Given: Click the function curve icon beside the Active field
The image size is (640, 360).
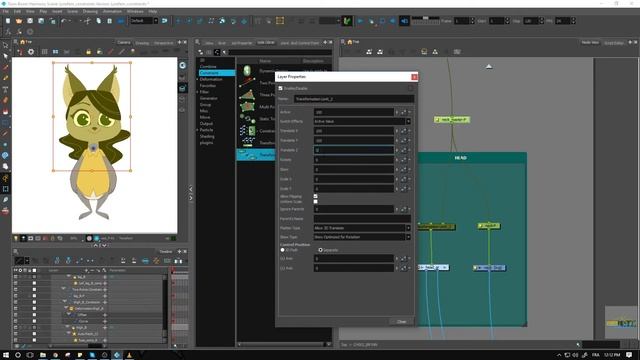Looking at the screenshot, I should click(403, 112).
